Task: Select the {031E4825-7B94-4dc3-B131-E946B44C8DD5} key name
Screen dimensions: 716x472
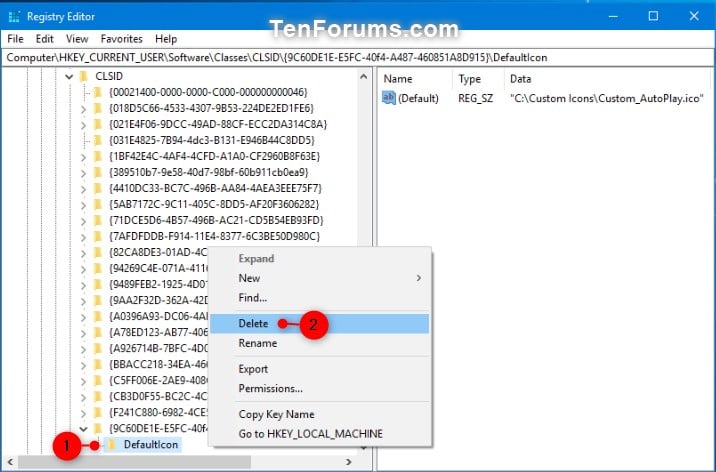Action: point(212,140)
